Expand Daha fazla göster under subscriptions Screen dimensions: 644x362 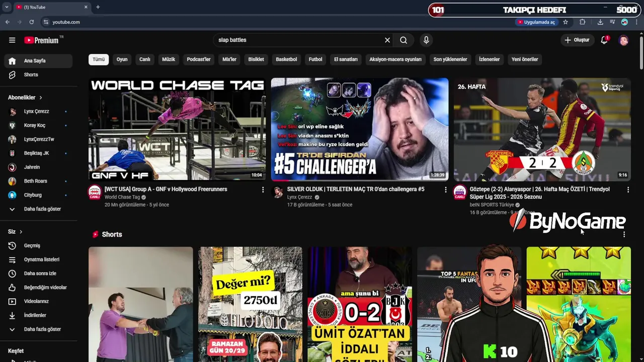point(39,209)
